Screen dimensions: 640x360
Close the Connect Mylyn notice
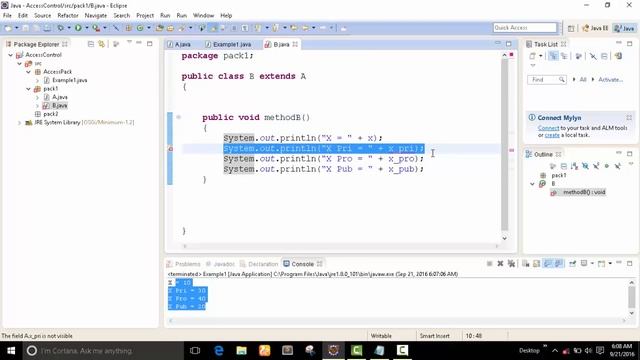629,118
